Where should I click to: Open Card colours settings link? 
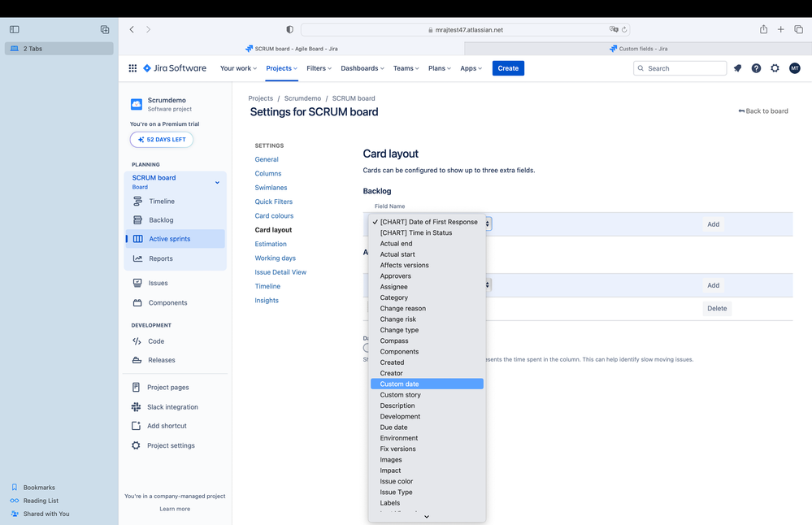coord(274,215)
